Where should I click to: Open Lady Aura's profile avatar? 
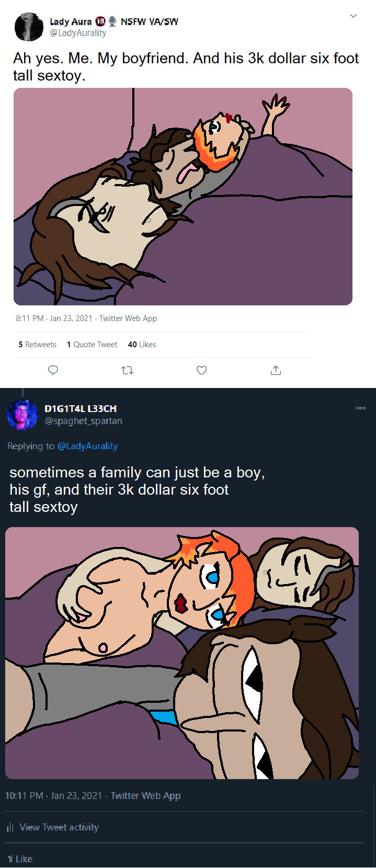[29, 27]
